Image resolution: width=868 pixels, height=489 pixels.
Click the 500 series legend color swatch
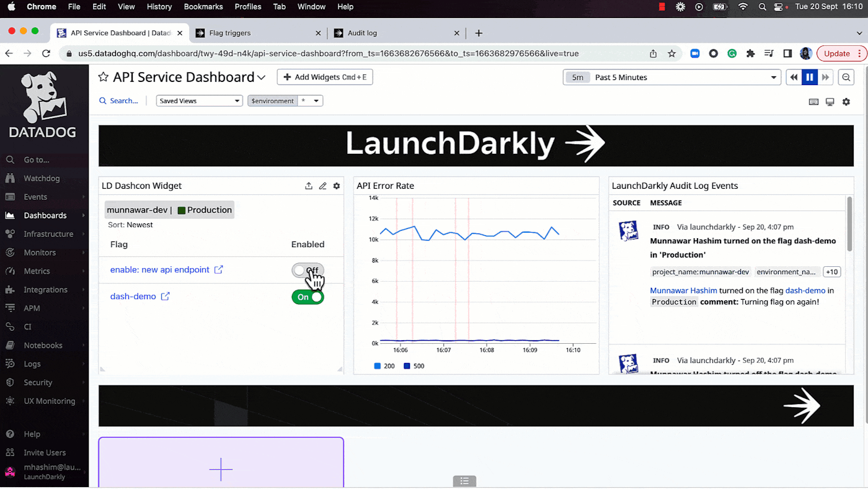(407, 366)
